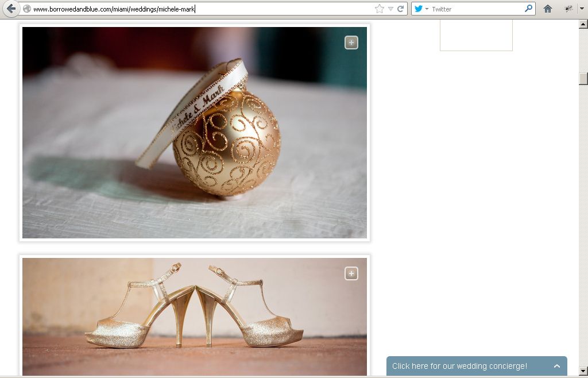Bookmark this page with the star icon
The image size is (588, 378).
click(x=380, y=9)
